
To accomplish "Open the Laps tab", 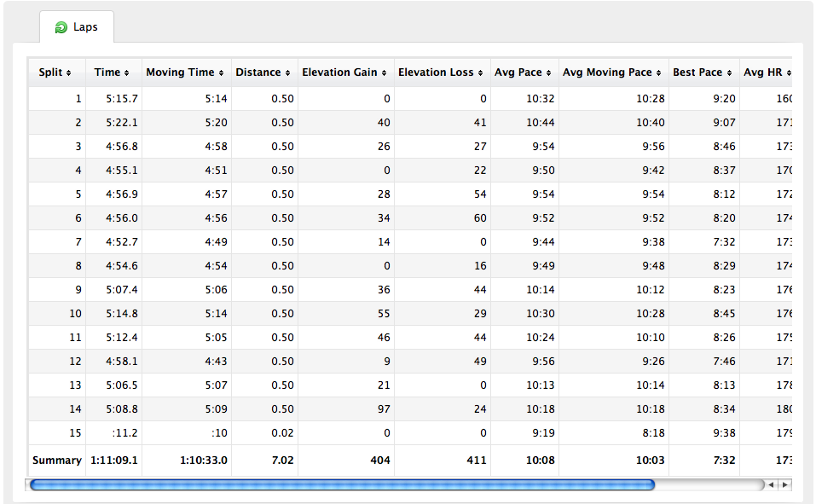I will coord(77,27).
